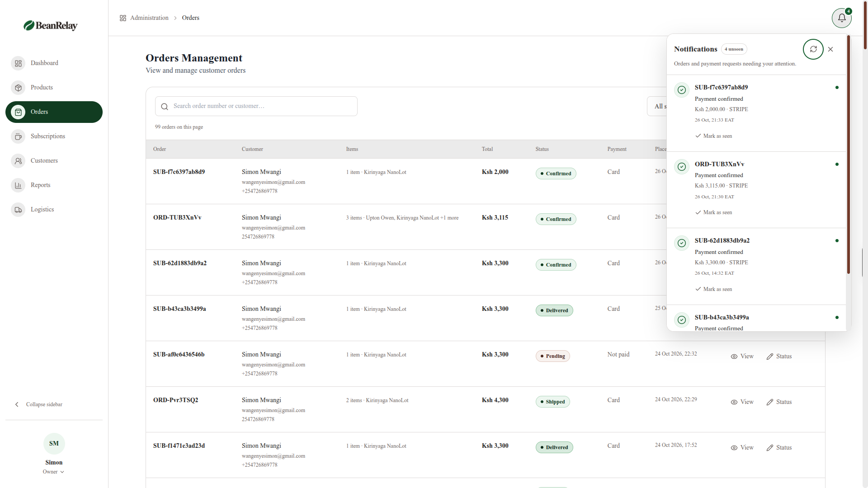Mark SUB-62d1883db9a2 notification as seen
Viewport: 868px width, 488px height.
coord(714,289)
